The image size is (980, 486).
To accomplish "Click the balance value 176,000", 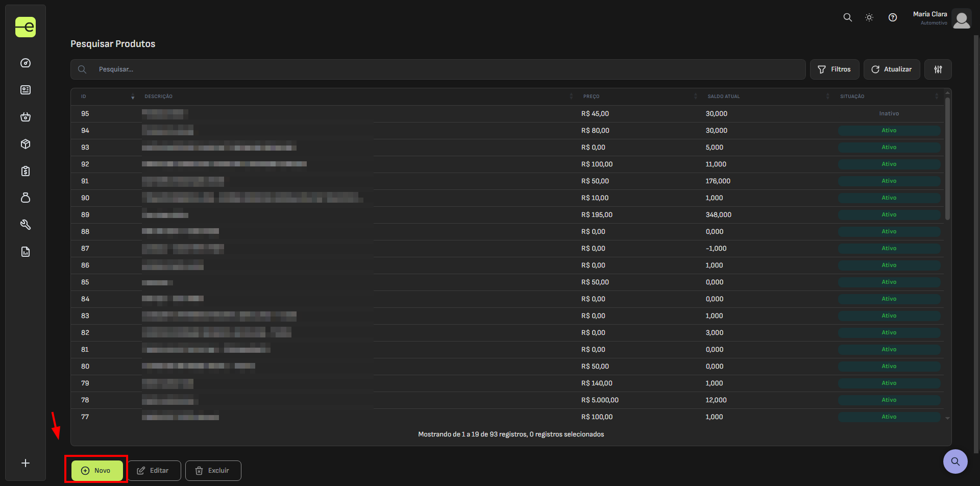I will [x=718, y=181].
